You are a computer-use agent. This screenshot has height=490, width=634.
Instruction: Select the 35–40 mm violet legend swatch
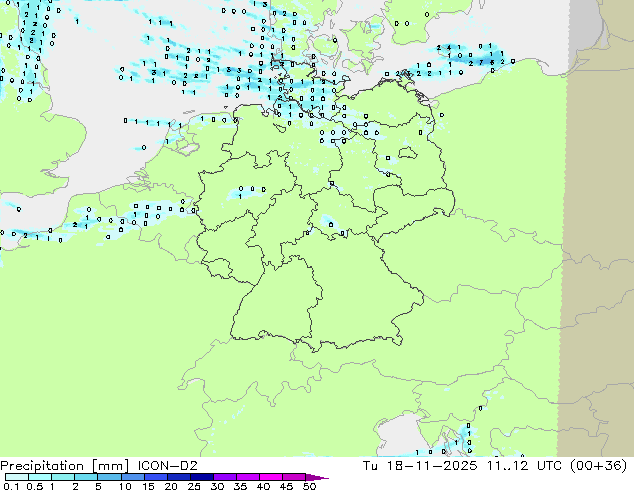(247, 477)
